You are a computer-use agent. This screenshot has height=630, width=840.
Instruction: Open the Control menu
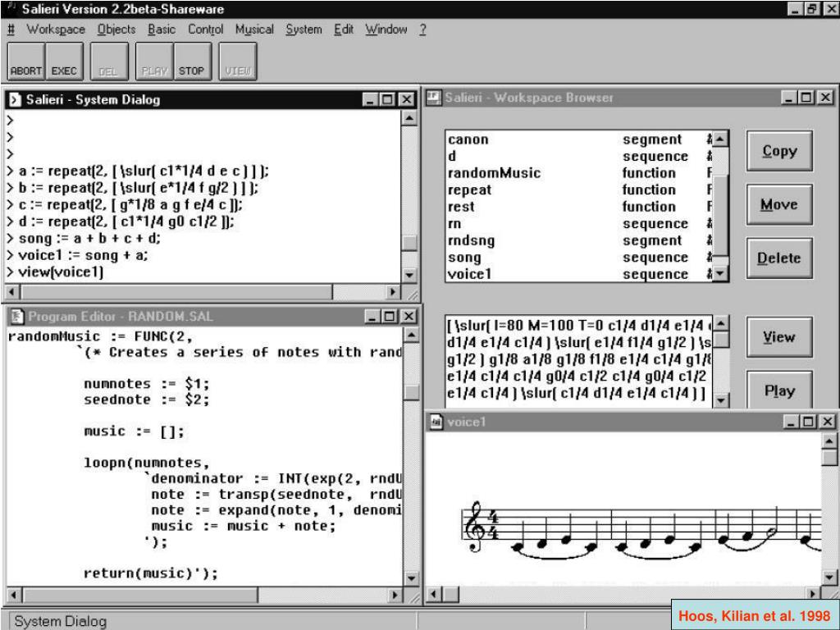click(206, 30)
